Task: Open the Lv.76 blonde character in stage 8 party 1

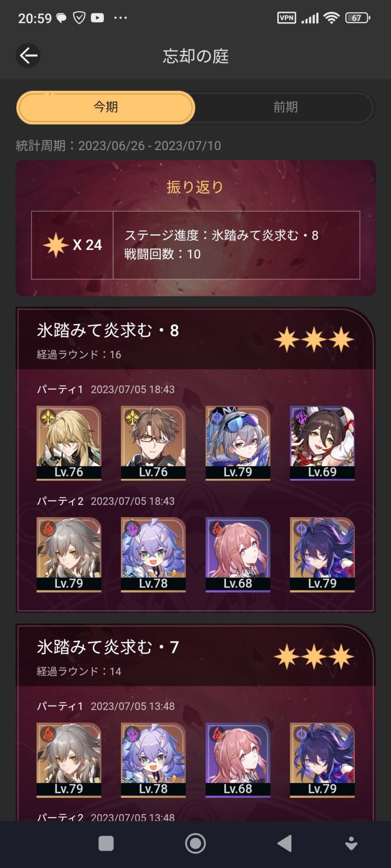Action: (69, 443)
